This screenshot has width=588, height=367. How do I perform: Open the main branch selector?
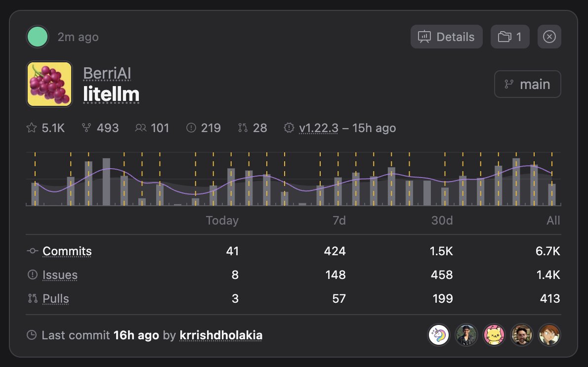[x=528, y=84]
